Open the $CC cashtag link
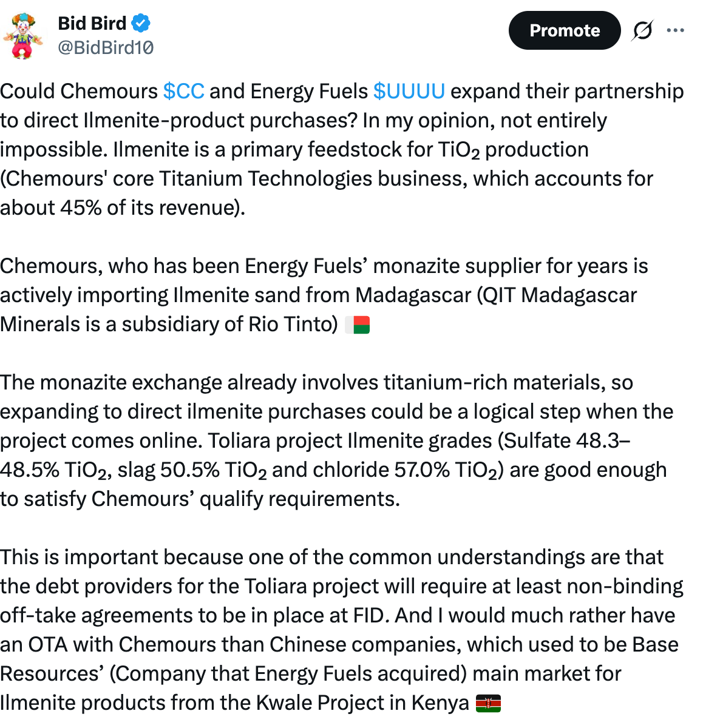 pos(183,91)
